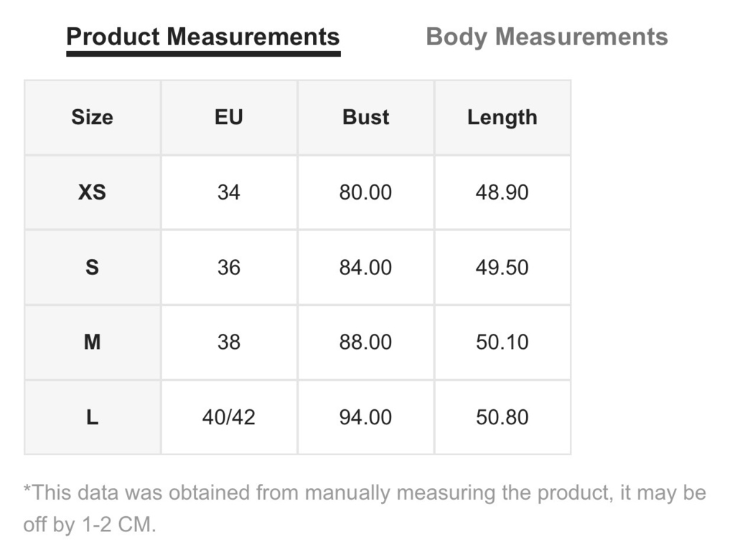Click EU size 34 cell

tap(229, 192)
